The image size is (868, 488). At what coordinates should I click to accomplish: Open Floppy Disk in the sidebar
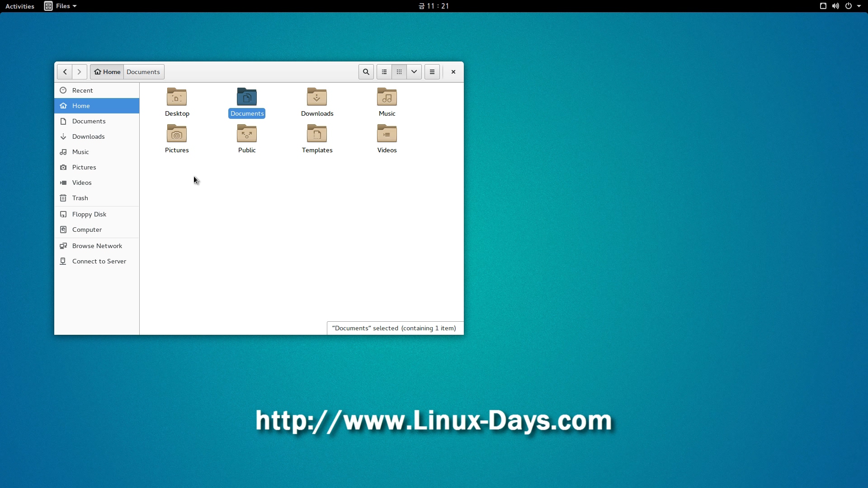coord(97,214)
